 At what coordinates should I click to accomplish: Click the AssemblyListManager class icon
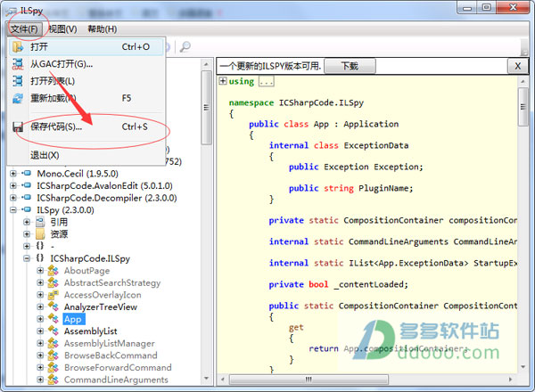(x=53, y=343)
